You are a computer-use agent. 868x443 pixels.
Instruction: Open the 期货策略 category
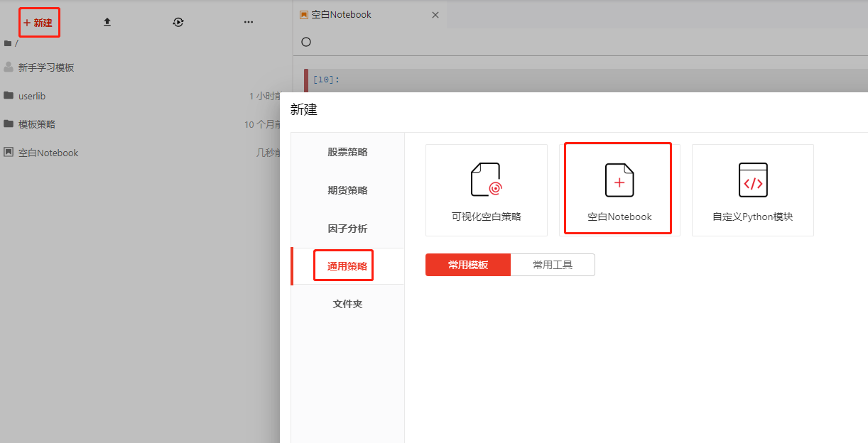[x=347, y=190]
